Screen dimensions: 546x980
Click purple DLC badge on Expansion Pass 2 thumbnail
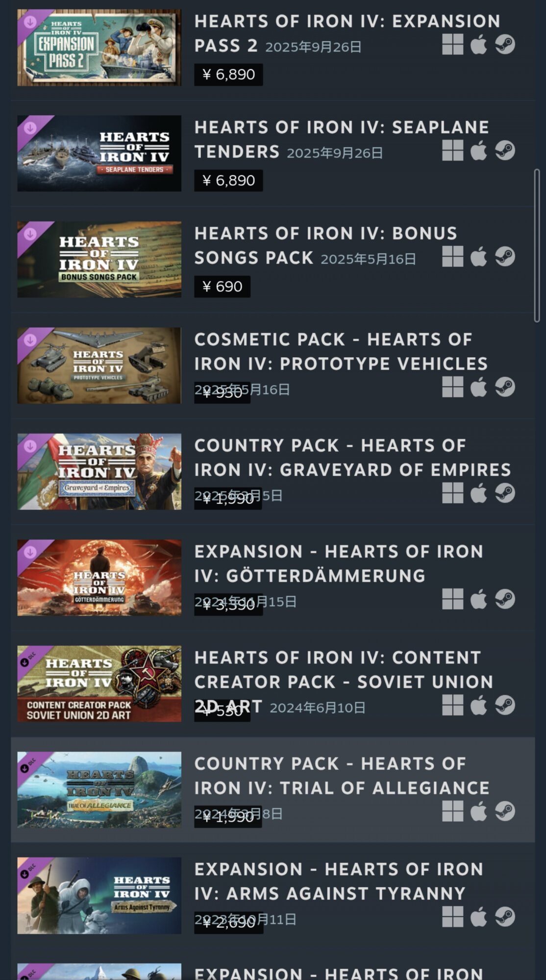30,22
